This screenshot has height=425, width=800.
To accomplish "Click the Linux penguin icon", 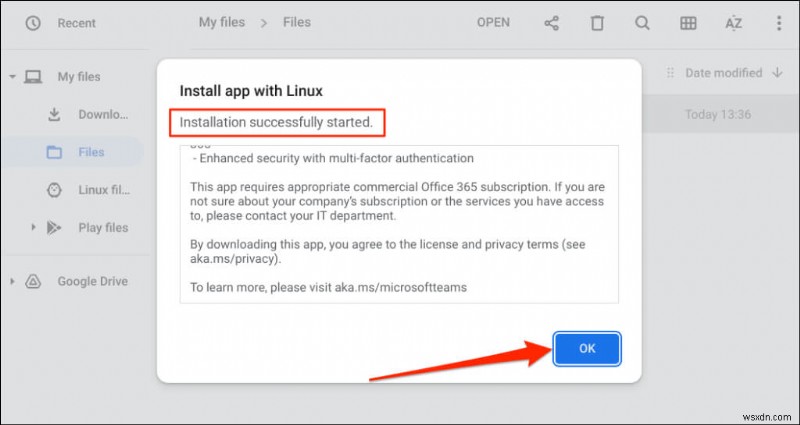I will click(x=54, y=190).
